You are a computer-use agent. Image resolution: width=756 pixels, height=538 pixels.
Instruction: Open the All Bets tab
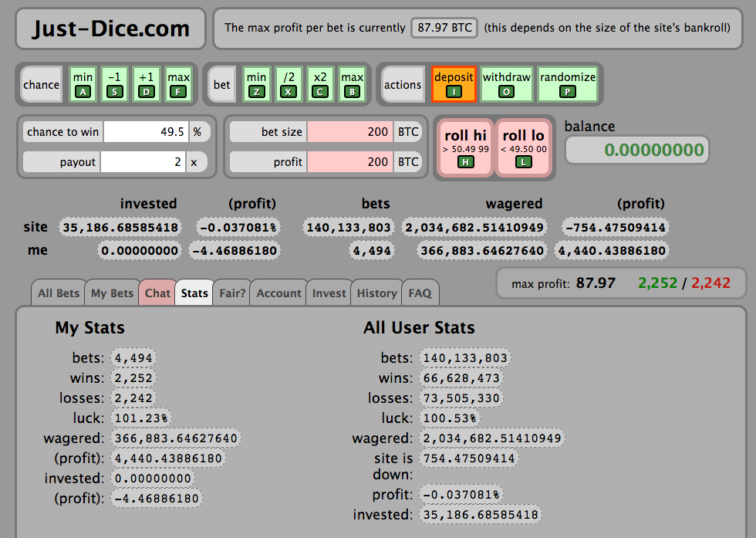click(x=59, y=293)
